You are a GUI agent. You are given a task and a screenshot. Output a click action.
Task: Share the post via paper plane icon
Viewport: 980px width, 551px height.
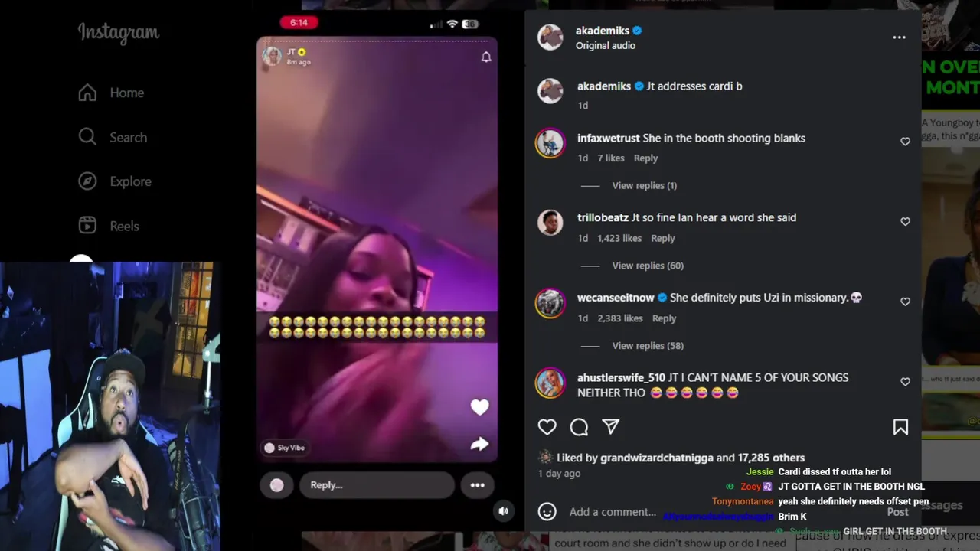pos(610,427)
